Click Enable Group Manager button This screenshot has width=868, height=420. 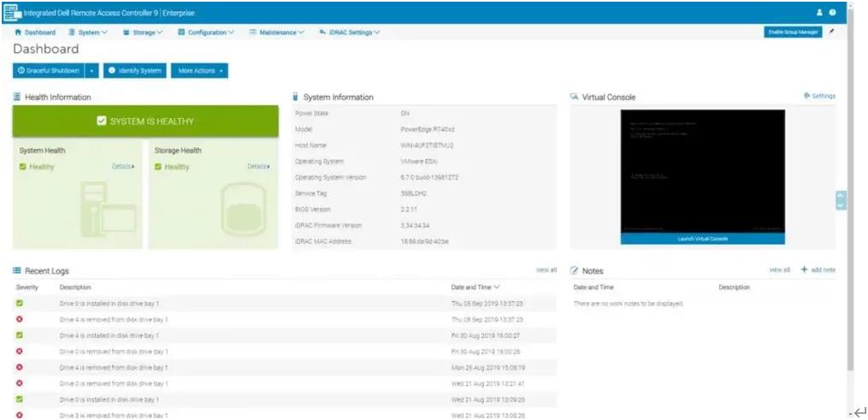pos(794,33)
